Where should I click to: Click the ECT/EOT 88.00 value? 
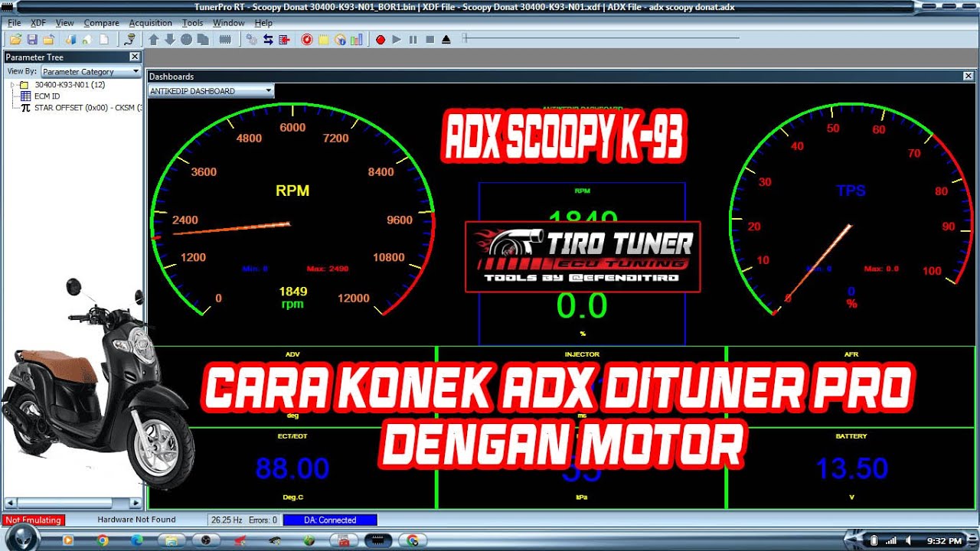click(292, 468)
